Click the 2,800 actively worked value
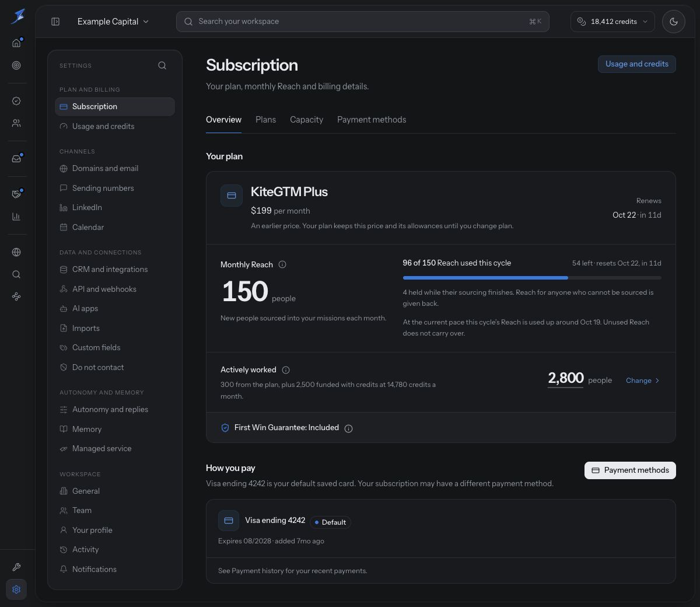The height and width of the screenshot is (607, 700). (566, 378)
